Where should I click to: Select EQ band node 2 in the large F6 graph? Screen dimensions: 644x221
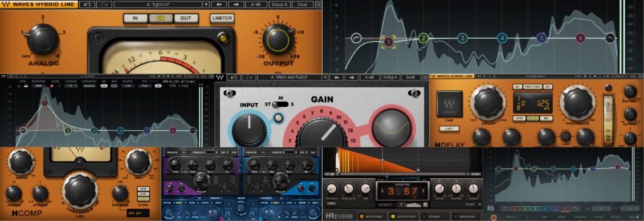[x=423, y=39]
